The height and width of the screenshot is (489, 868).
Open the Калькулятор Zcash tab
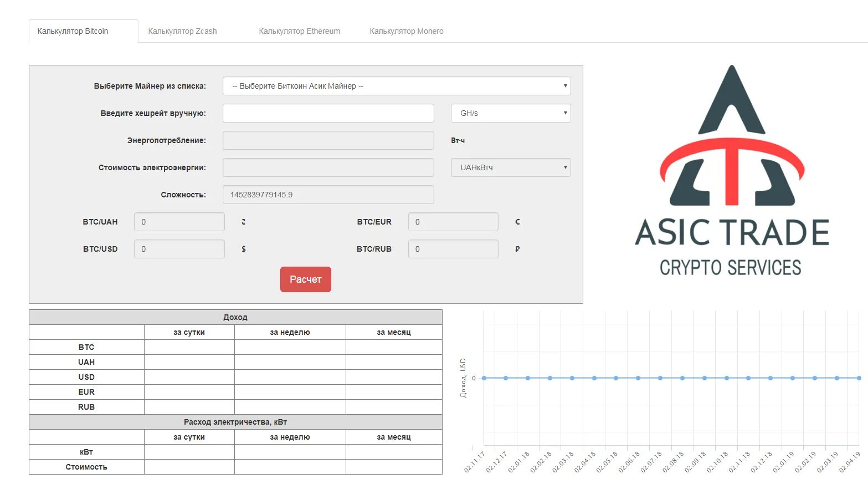(x=182, y=31)
